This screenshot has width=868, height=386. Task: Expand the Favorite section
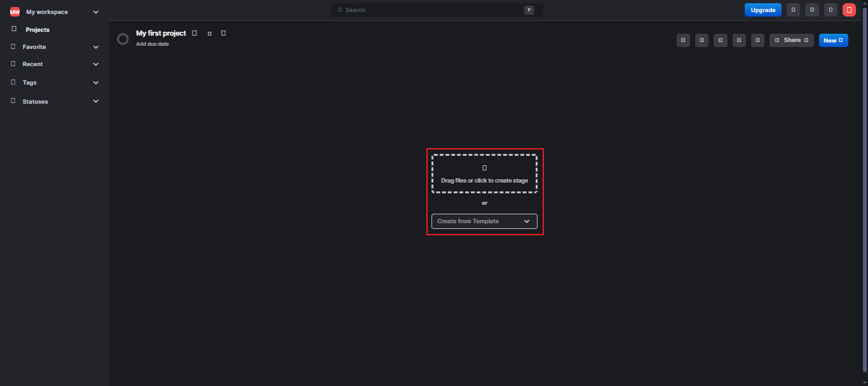[96, 46]
